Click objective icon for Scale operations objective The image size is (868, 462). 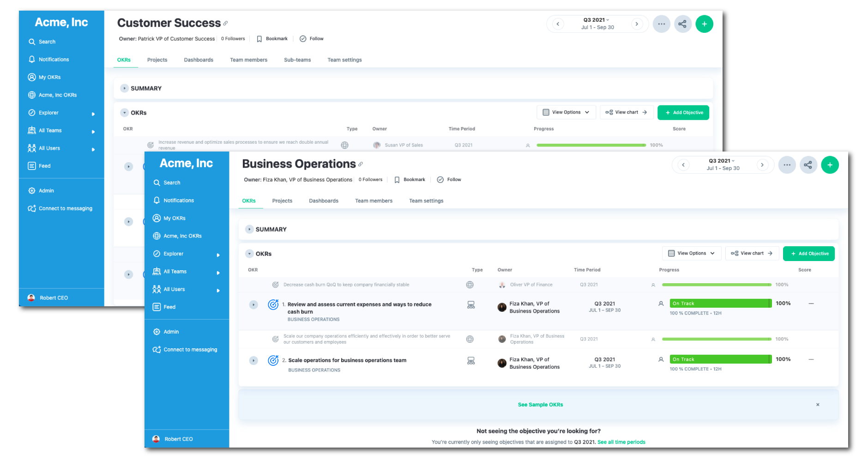coord(273,360)
